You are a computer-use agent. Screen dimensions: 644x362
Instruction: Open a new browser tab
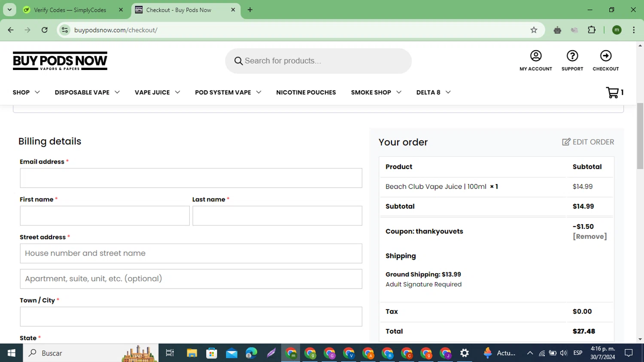pyautogui.click(x=250, y=10)
